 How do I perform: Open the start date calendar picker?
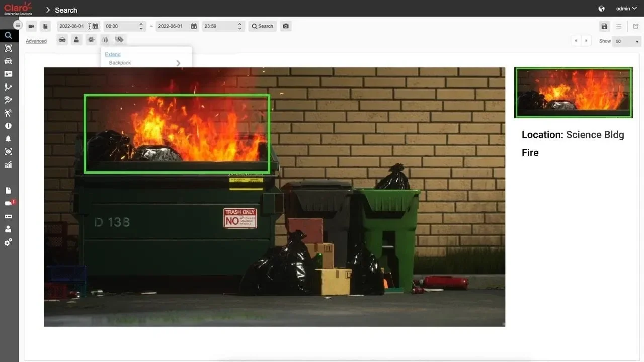click(95, 26)
